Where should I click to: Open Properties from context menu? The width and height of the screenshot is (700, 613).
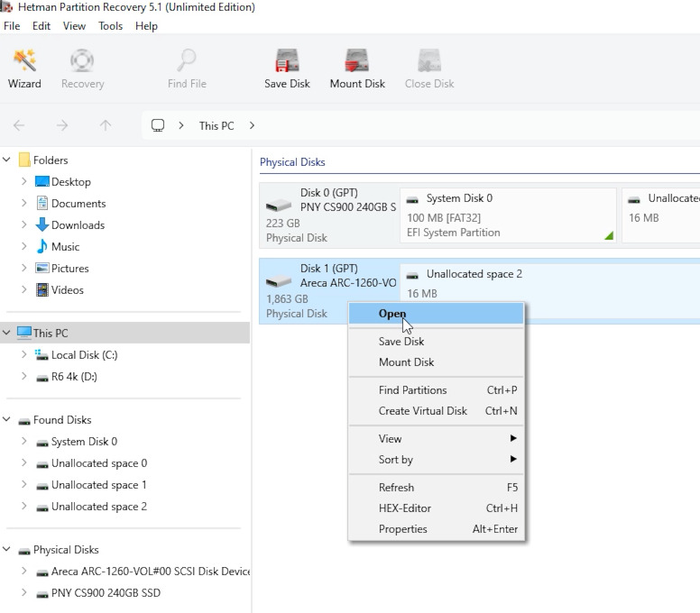[x=436, y=528]
